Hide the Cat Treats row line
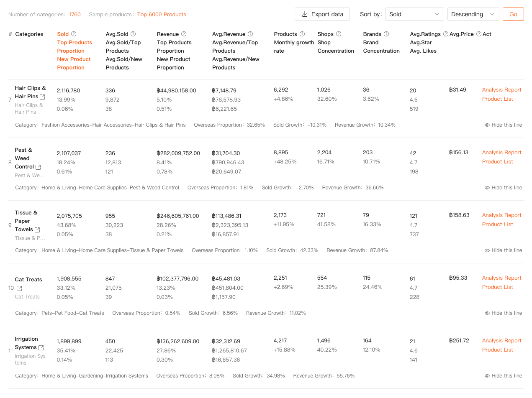This screenshot has width=532, height=398. [x=503, y=313]
